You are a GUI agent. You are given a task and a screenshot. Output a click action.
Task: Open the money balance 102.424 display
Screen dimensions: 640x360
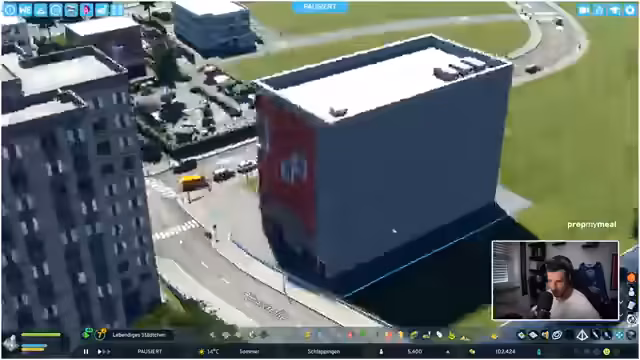tap(505, 351)
